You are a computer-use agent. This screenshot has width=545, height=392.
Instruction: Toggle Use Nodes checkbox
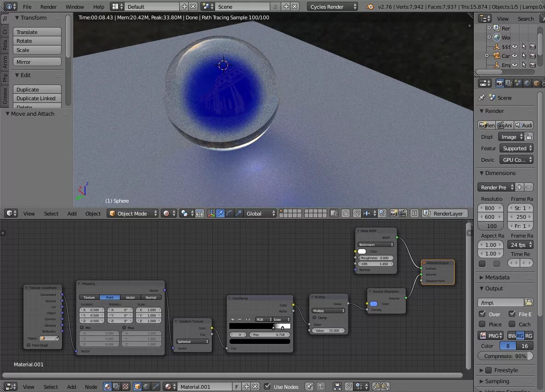[267, 386]
